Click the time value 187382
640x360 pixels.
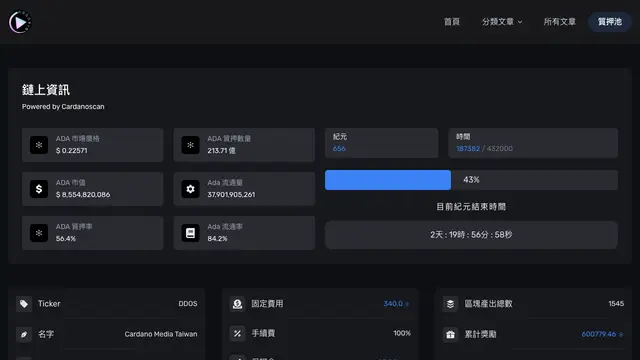tap(468, 149)
